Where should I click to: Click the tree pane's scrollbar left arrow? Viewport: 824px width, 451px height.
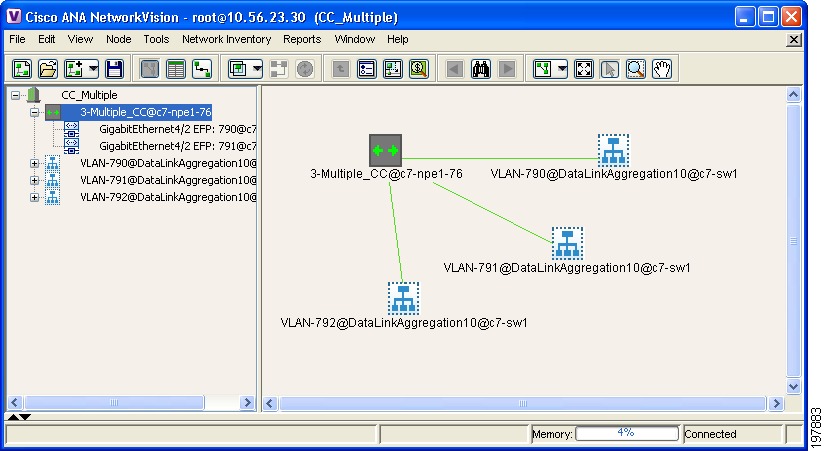click(15, 403)
